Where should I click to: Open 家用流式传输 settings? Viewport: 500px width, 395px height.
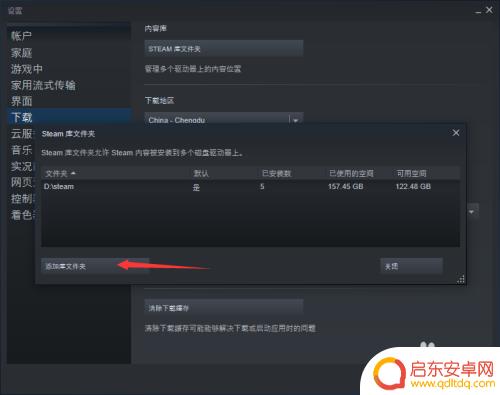[43, 85]
